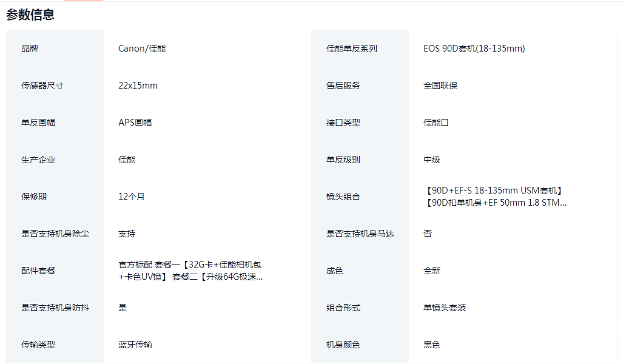Select the 生产企业 label

pyautogui.click(x=38, y=160)
